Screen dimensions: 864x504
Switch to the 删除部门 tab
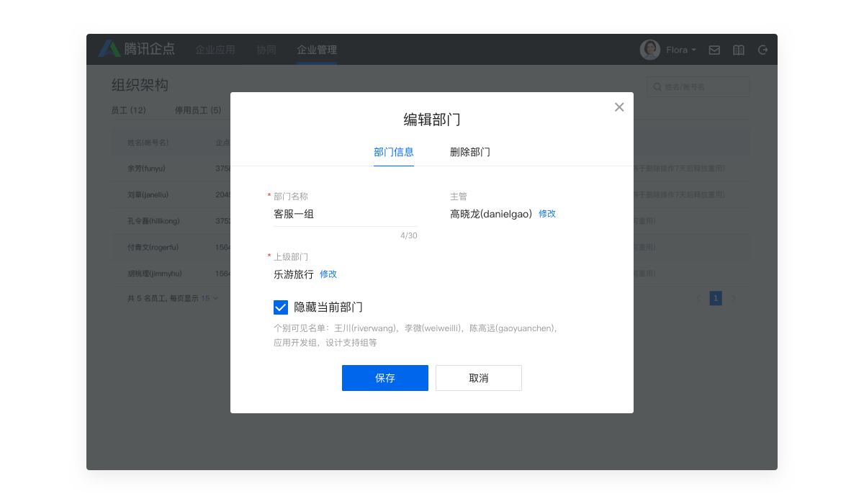pyautogui.click(x=469, y=152)
